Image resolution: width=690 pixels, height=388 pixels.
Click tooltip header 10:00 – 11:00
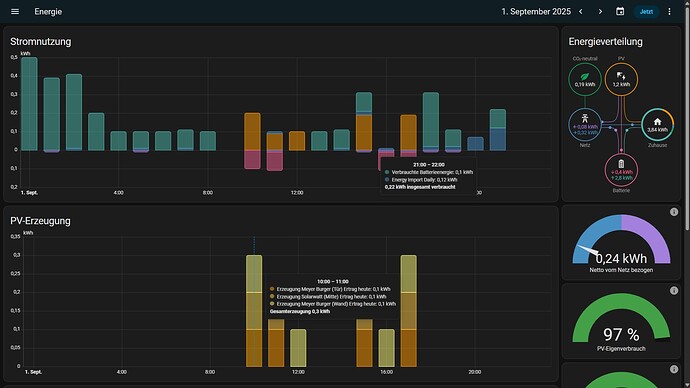(x=333, y=282)
